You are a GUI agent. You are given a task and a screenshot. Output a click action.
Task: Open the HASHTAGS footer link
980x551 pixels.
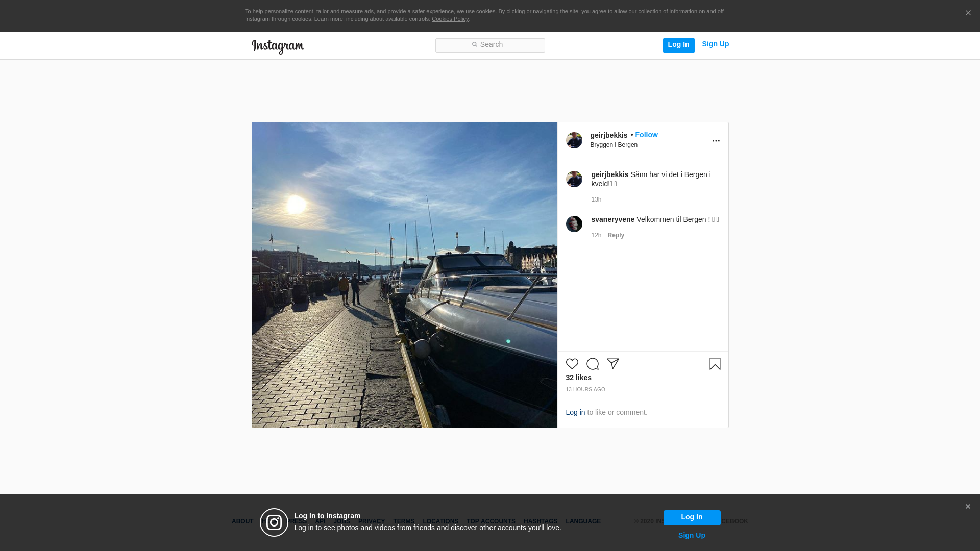click(x=540, y=521)
